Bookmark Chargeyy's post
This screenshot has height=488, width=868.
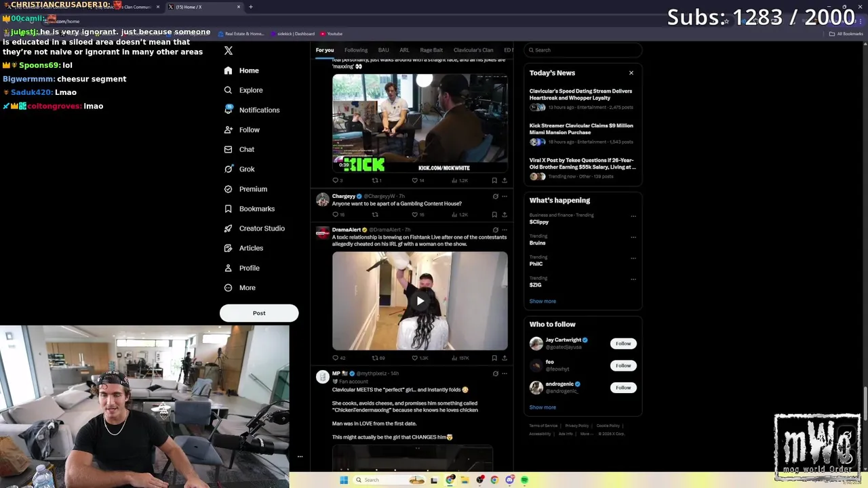pos(494,215)
